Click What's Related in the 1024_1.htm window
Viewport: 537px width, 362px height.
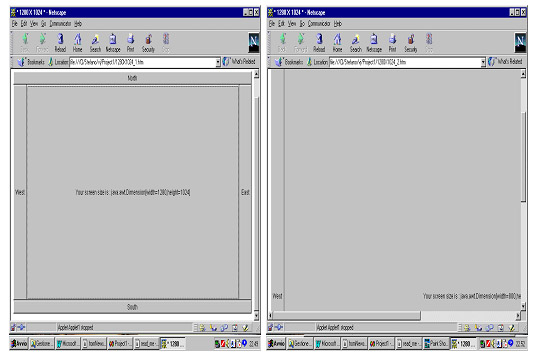[x=239, y=62]
